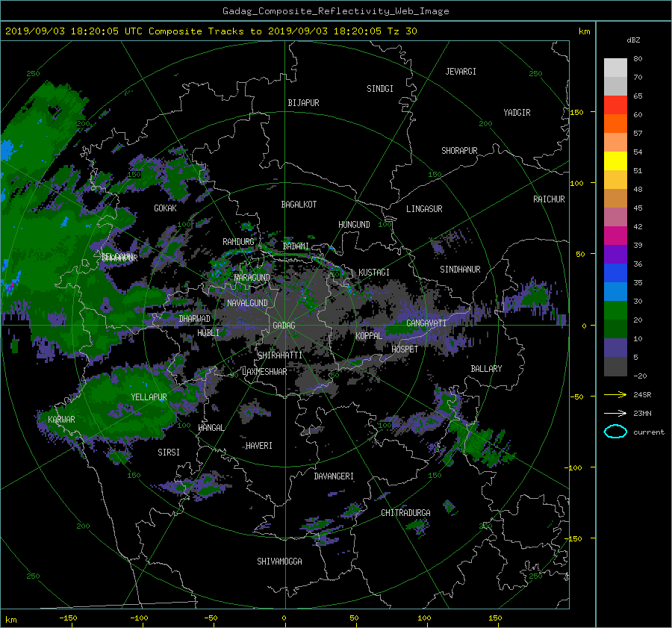Click the CHITRADURGA label

(405, 513)
